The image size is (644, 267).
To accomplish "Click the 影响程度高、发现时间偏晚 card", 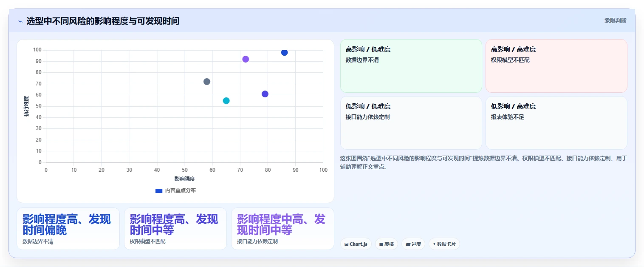I will click(x=68, y=229).
